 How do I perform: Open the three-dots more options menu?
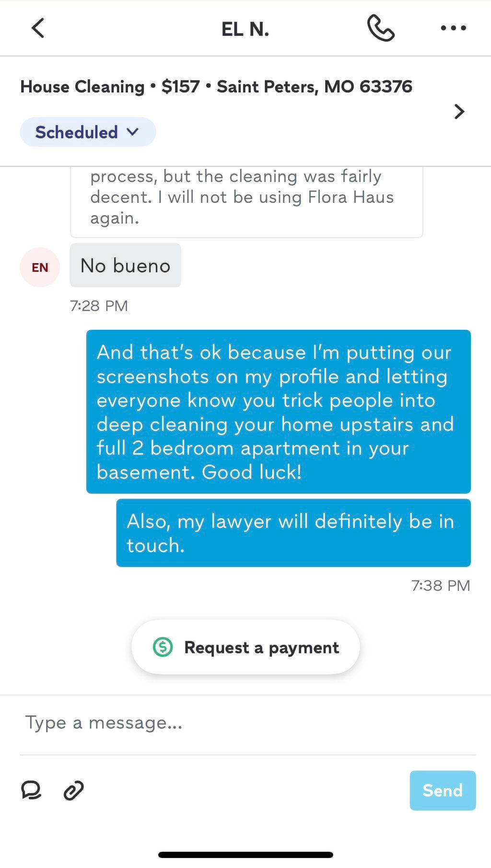(x=453, y=28)
